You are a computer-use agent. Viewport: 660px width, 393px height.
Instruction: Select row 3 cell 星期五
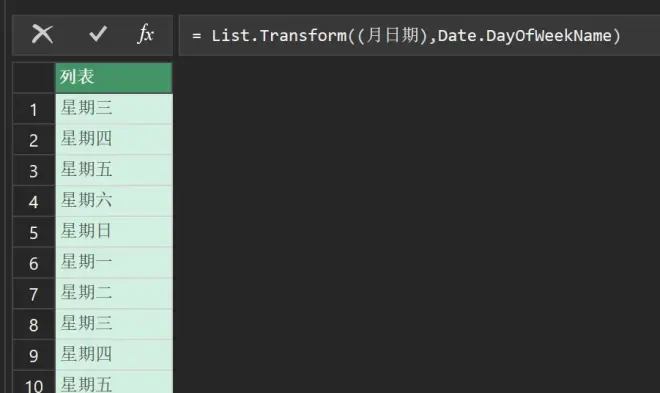114,170
